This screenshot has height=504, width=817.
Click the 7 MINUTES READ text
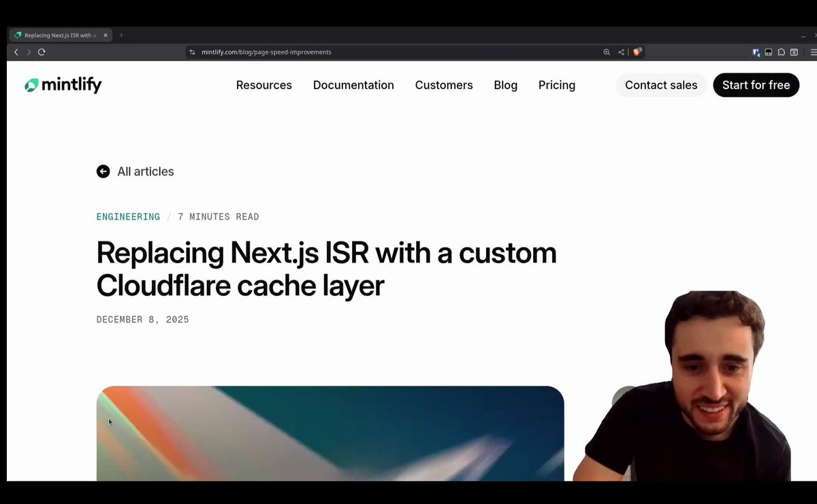(x=219, y=217)
